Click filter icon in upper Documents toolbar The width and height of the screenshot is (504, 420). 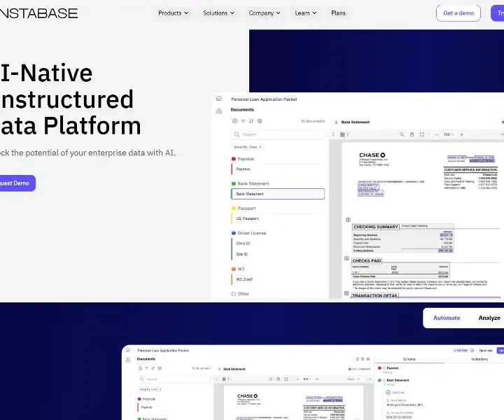click(x=243, y=121)
